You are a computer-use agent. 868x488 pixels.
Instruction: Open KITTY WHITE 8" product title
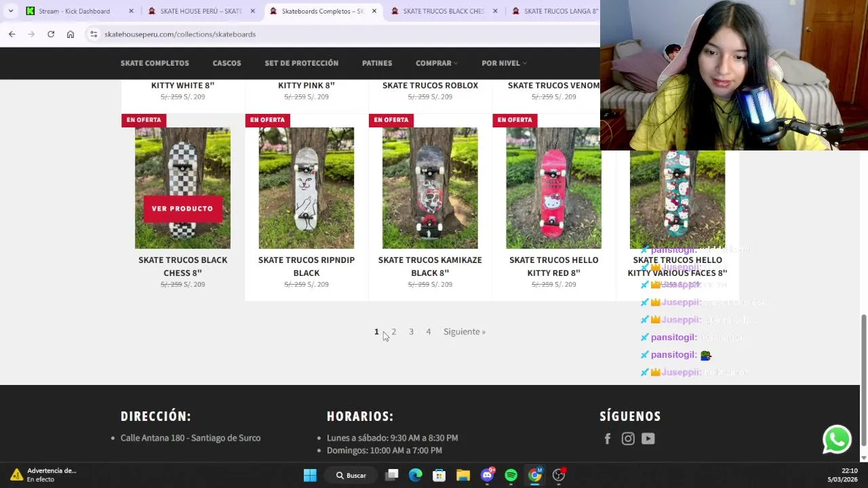(182, 85)
